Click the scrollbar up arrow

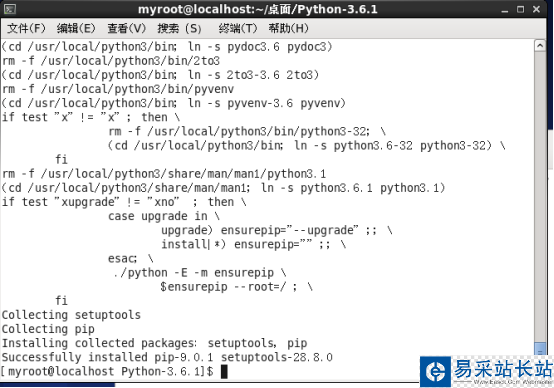pos(540,46)
